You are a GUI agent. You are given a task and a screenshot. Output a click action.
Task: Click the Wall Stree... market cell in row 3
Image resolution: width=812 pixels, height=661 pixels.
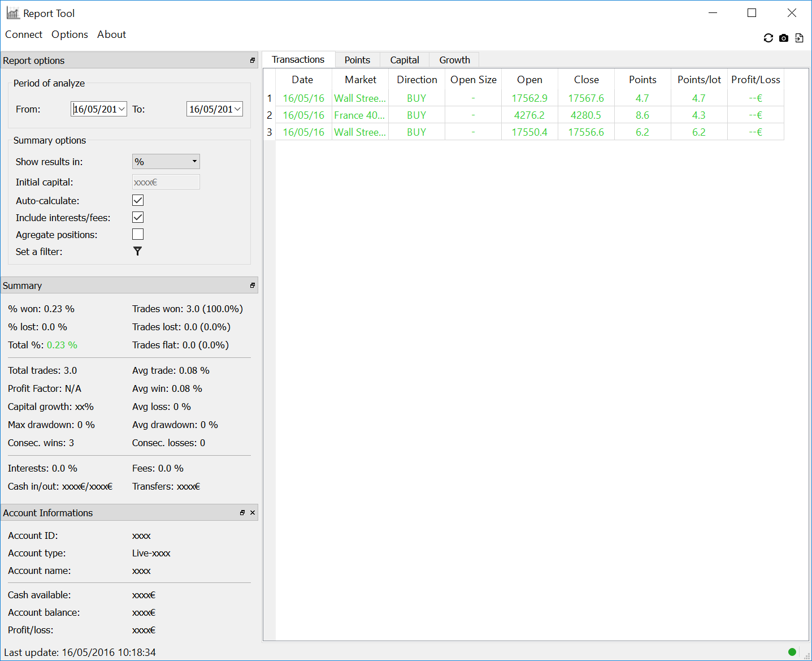coord(361,132)
